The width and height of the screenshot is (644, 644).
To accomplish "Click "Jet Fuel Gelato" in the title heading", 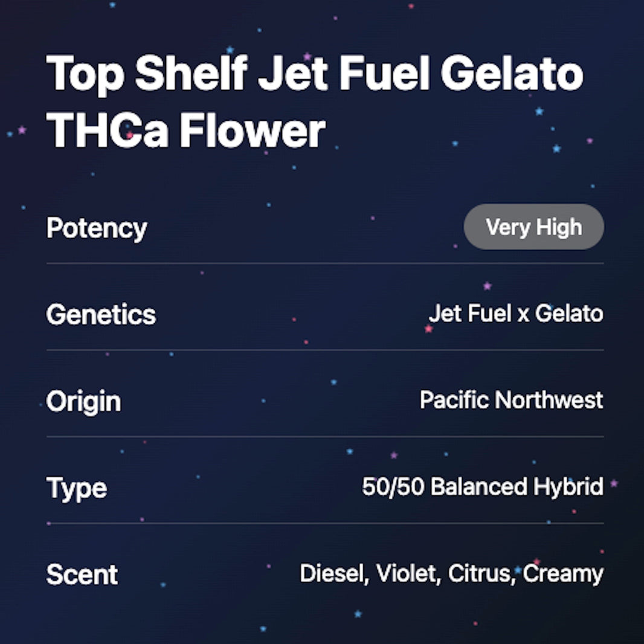I will pyautogui.click(x=420, y=73).
